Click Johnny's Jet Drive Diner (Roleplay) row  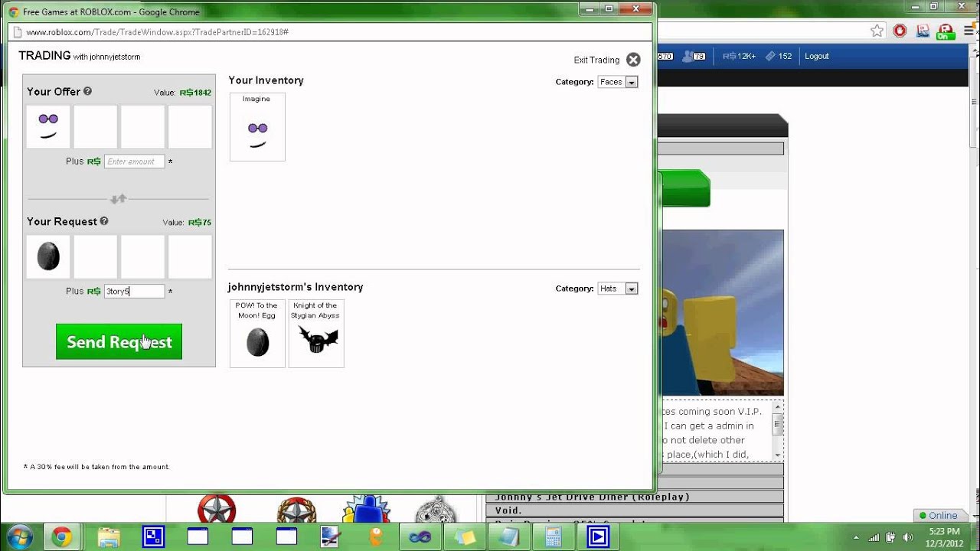pyautogui.click(x=635, y=497)
